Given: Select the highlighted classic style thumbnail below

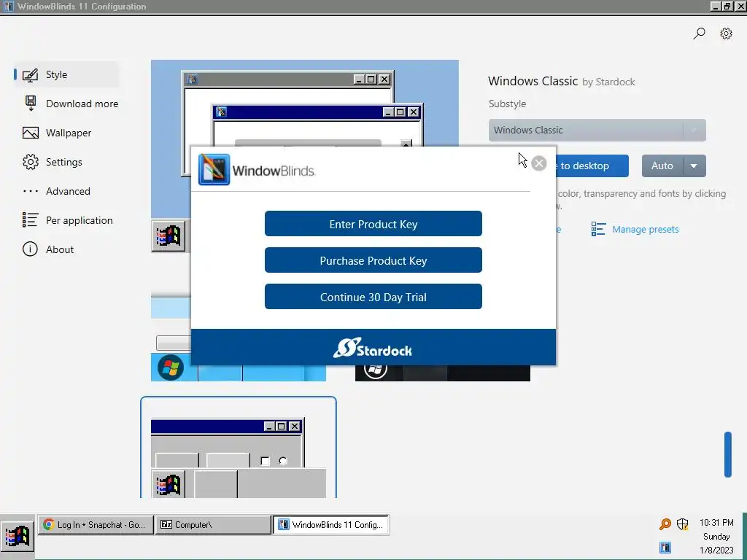Looking at the screenshot, I should tap(239, 448).
